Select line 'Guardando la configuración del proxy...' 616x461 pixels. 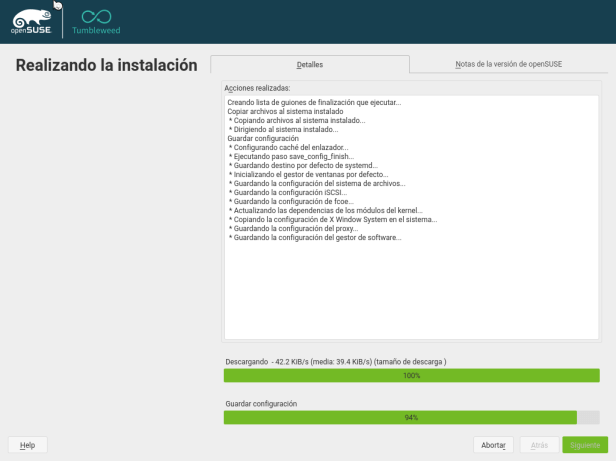296,229
